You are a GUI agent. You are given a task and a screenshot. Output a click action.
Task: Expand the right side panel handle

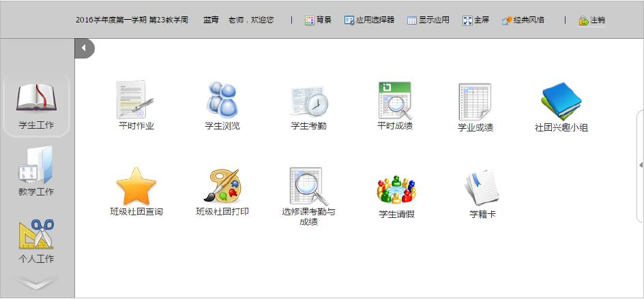point(641,165)
